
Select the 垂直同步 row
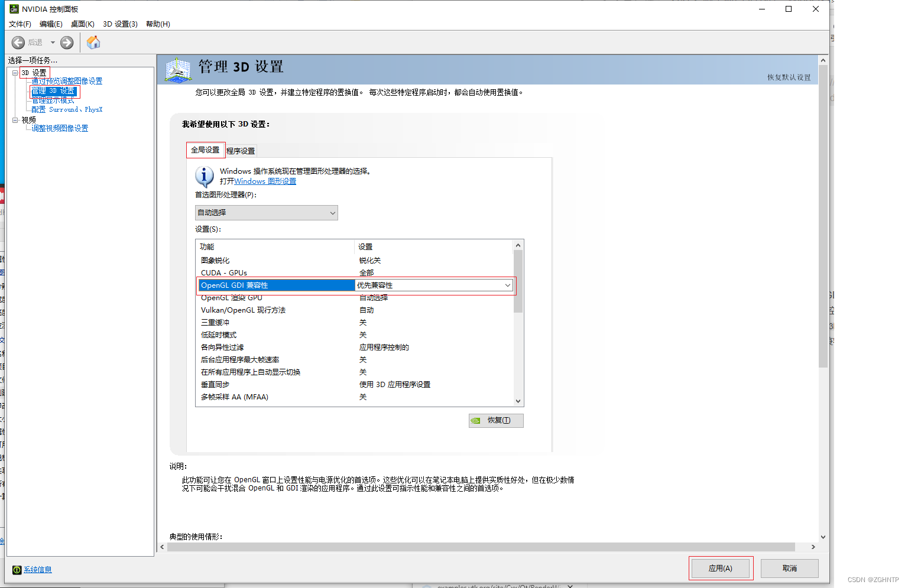click(354, 385)
